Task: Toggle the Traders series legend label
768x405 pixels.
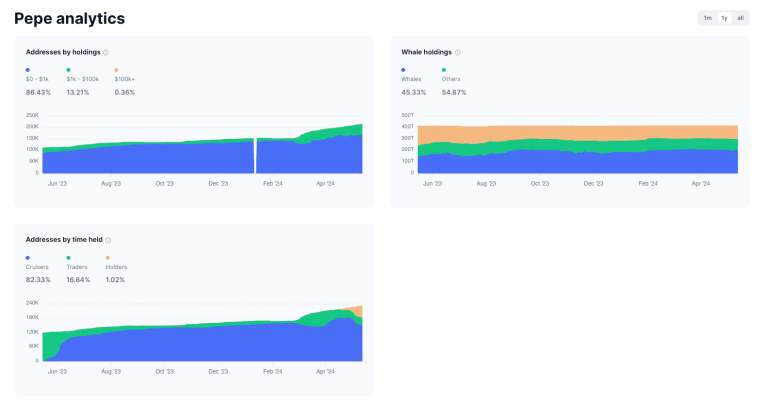Action: point(77,267)
